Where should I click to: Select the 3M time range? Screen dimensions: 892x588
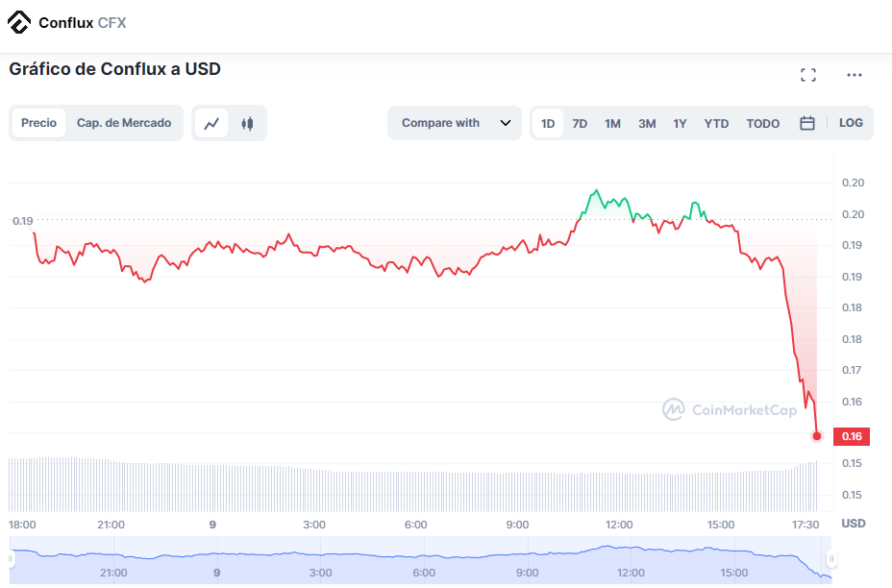[647, 123]
